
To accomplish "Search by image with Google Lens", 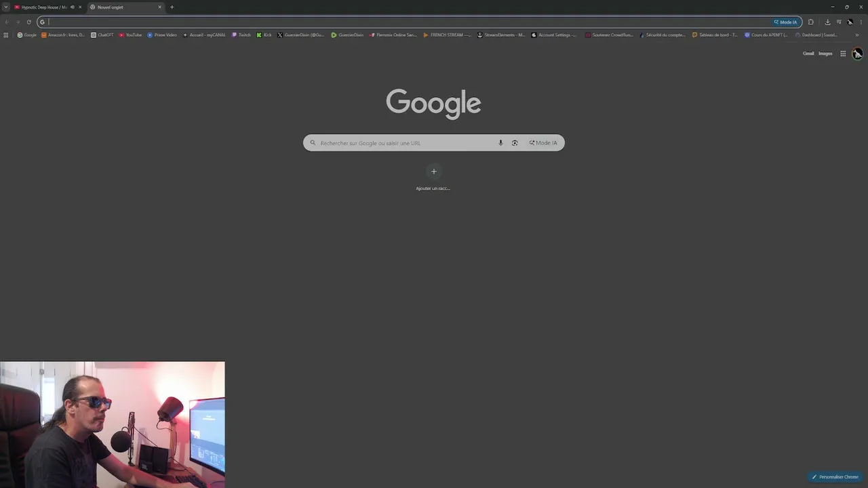I will pos(515,143).
